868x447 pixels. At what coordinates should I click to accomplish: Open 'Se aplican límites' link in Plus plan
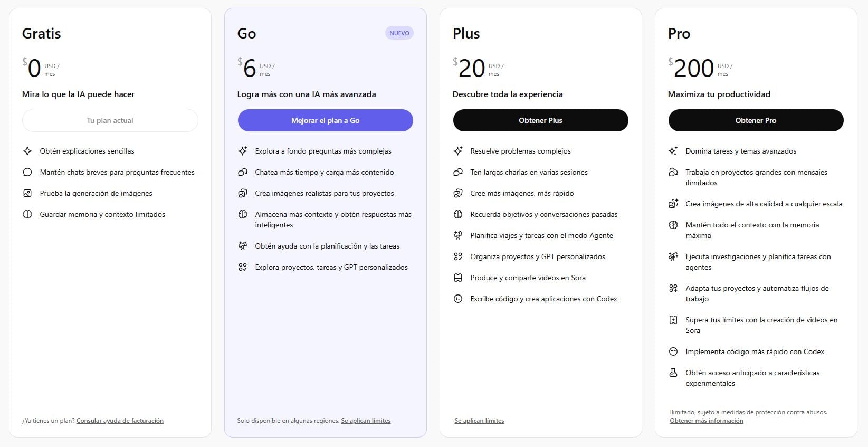coord(479,421)
